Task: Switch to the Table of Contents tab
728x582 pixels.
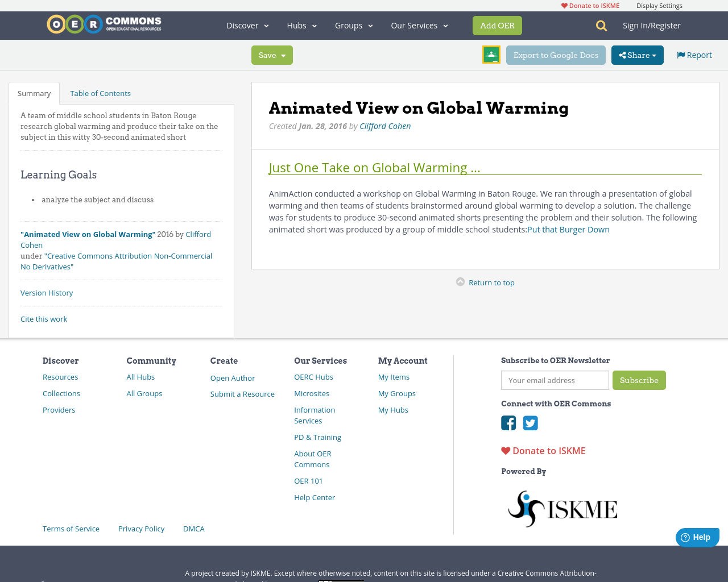Action: (100, 93)
